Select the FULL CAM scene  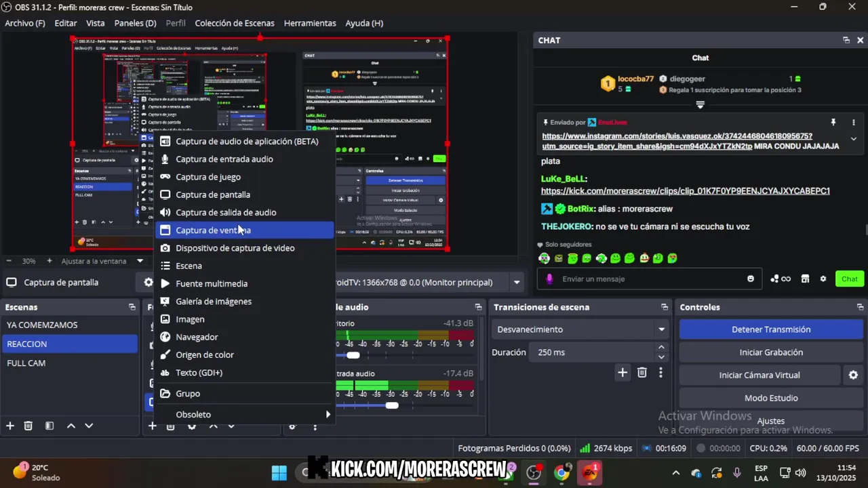(69, 363)
